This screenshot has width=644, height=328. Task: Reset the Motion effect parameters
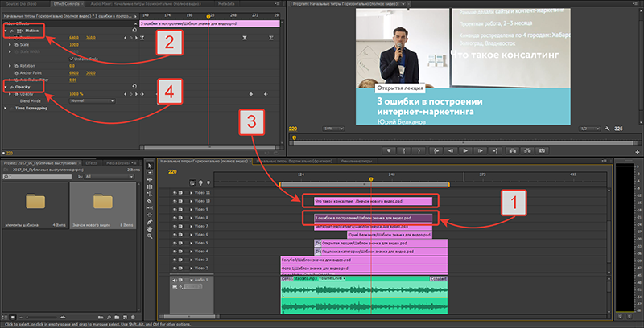click(x=134, y=31)
